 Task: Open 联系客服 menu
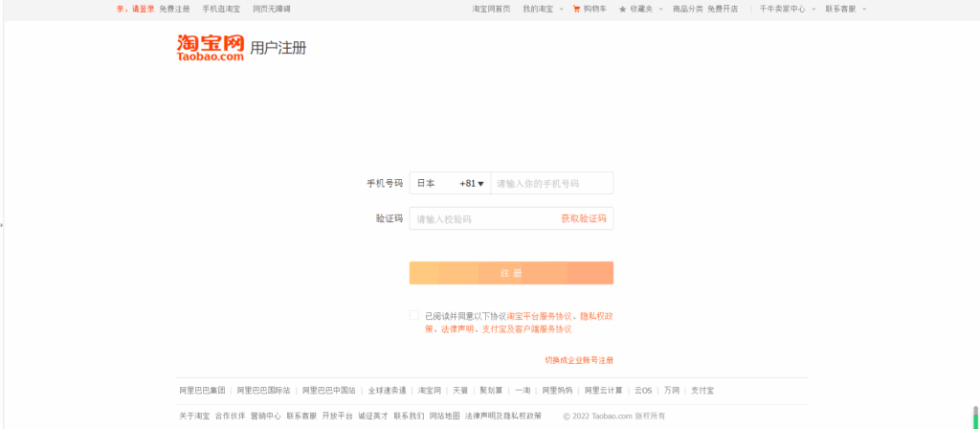[x=840, y=10]
